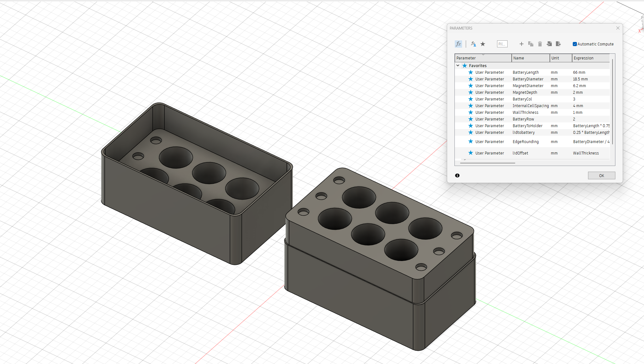Edit the '6.2 mm' expression cell
Viewport: 644px width, 364px height.
pyautogui.click(x=579, y=86)
